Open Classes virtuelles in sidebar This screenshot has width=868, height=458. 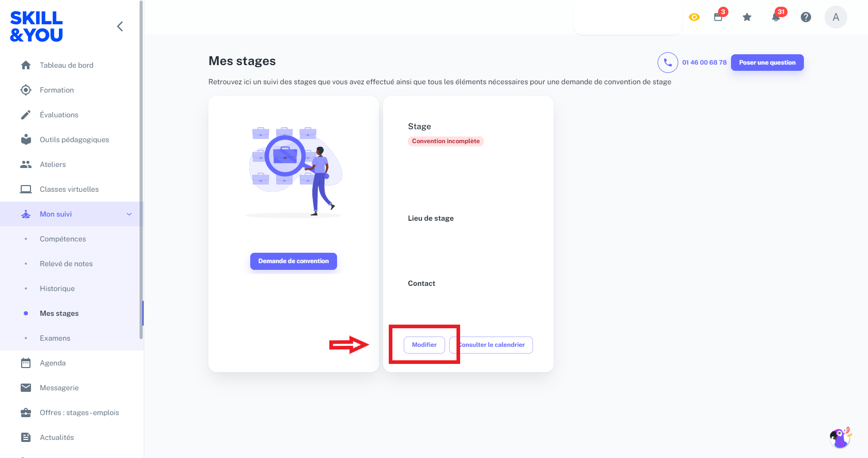tap(69, 189)
